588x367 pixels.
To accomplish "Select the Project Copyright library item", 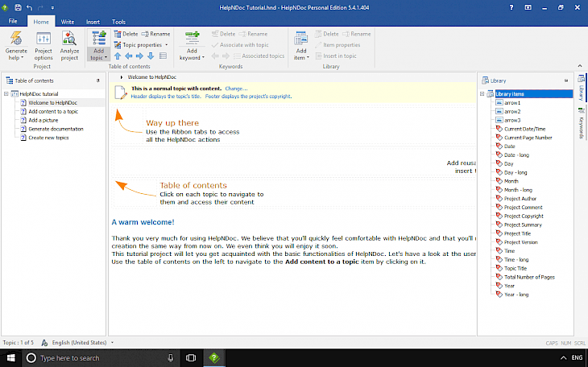I will [x=524, y=216].
